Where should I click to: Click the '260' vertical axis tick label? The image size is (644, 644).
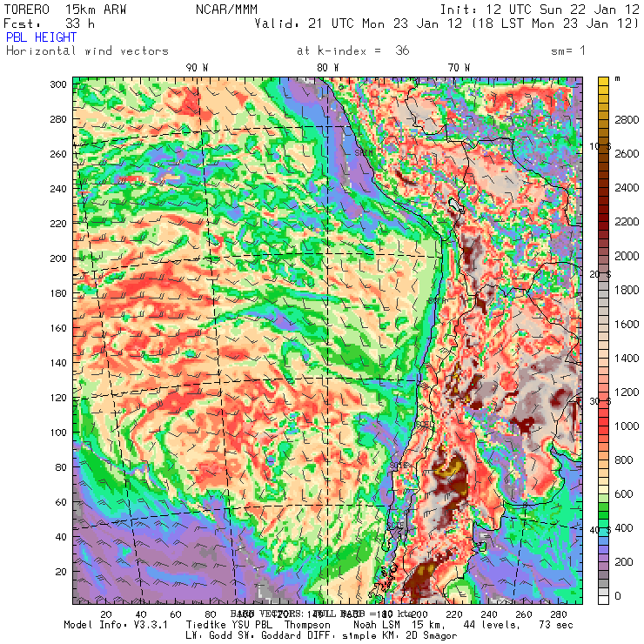pyautogui.click(x=58, y=154)
